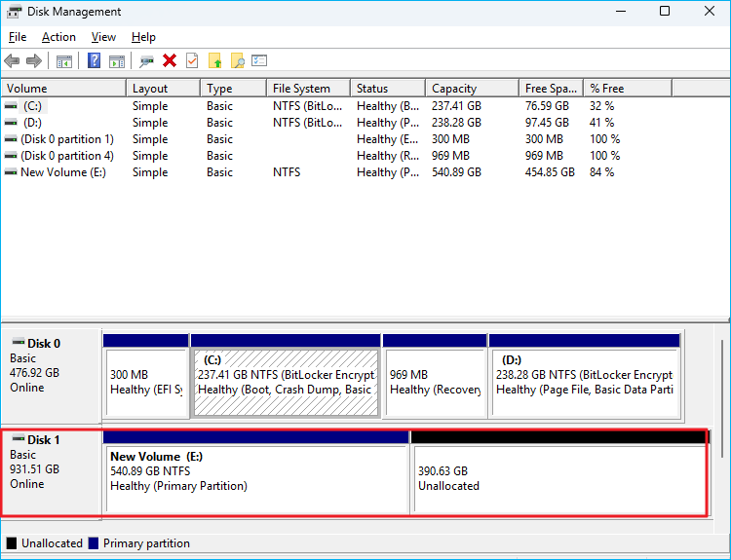Select the 390.63 GB Unallocated space block

click(x=559, y=478)
